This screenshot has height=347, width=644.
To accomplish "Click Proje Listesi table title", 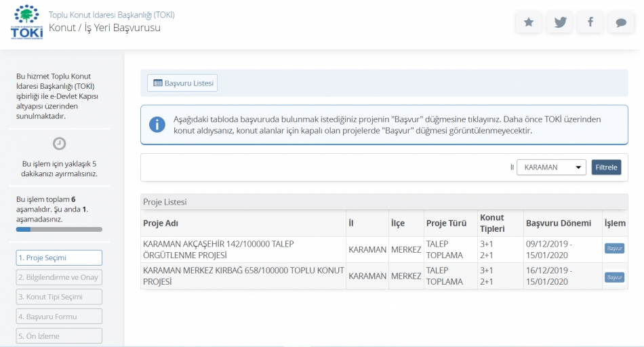I will pyautogui.click(x=165, y=202).
